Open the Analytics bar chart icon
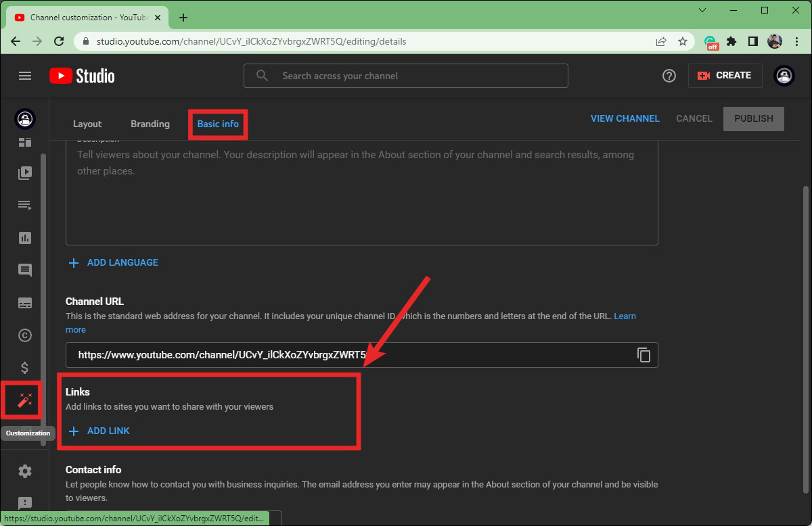The width and height of the screenshot is (812, 526). coord(25,238)
